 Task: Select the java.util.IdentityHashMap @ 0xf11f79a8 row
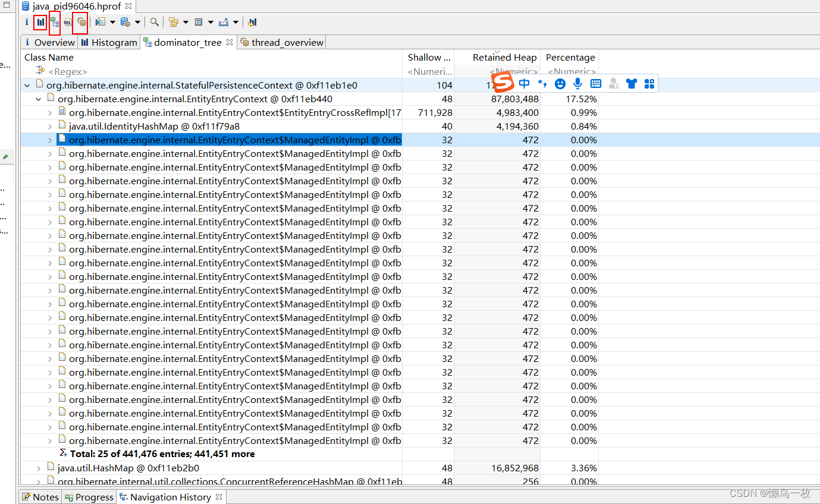(x=154, y=126)
